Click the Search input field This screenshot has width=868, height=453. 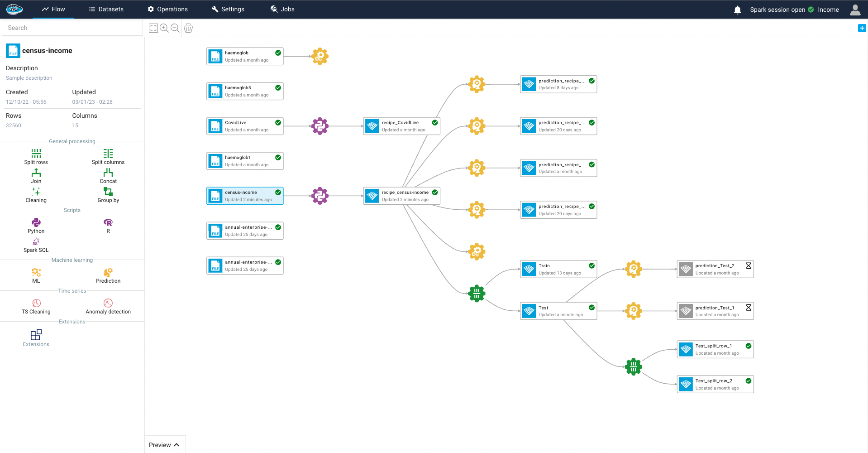tap(72, 28)
